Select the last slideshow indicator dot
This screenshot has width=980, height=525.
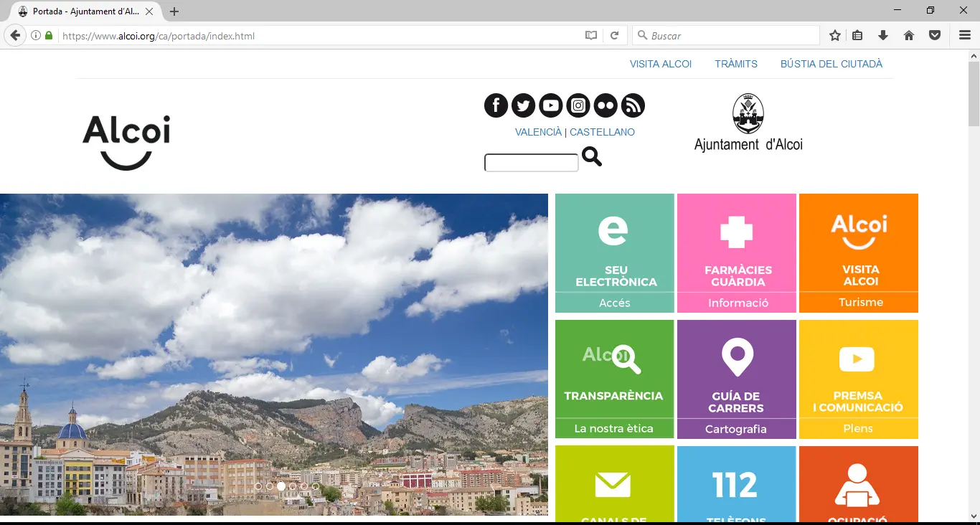[x=316, y=486]
